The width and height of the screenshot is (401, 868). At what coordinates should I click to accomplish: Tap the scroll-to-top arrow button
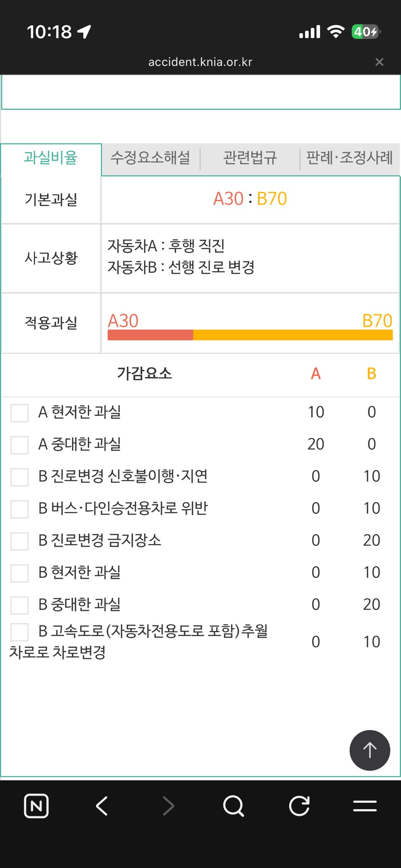point(370,750)
